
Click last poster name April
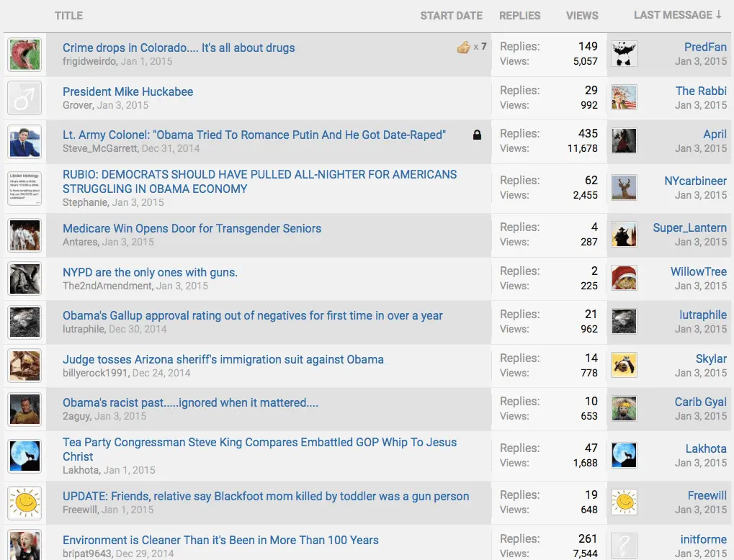[x=715, y=135]
